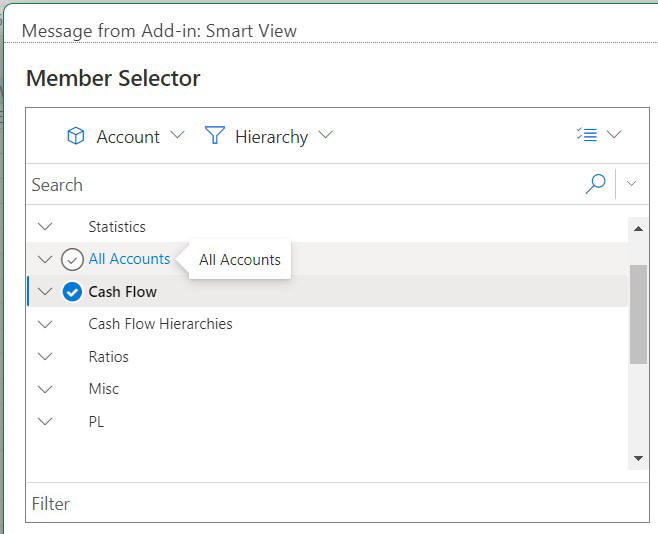This screenshot has height=534, width=658.
Task: Click the vertical scrollbar thumb
Action: click(x=638, y=313)
